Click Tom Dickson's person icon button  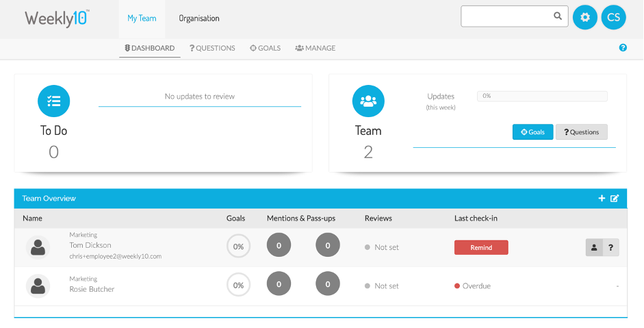coord(594,248)
